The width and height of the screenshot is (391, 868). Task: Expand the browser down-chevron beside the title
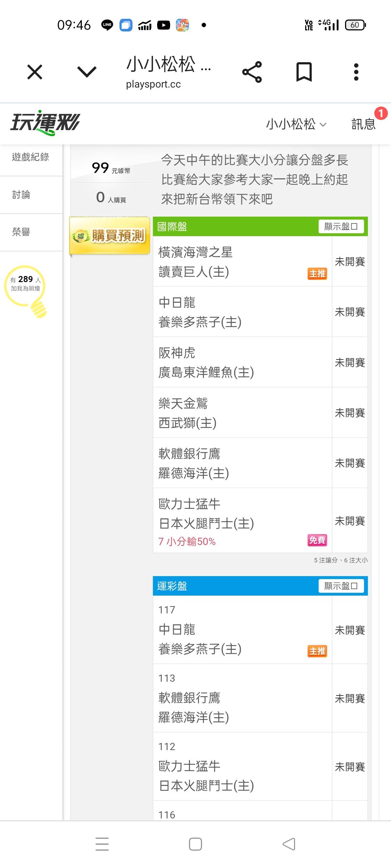coord(87,72)
